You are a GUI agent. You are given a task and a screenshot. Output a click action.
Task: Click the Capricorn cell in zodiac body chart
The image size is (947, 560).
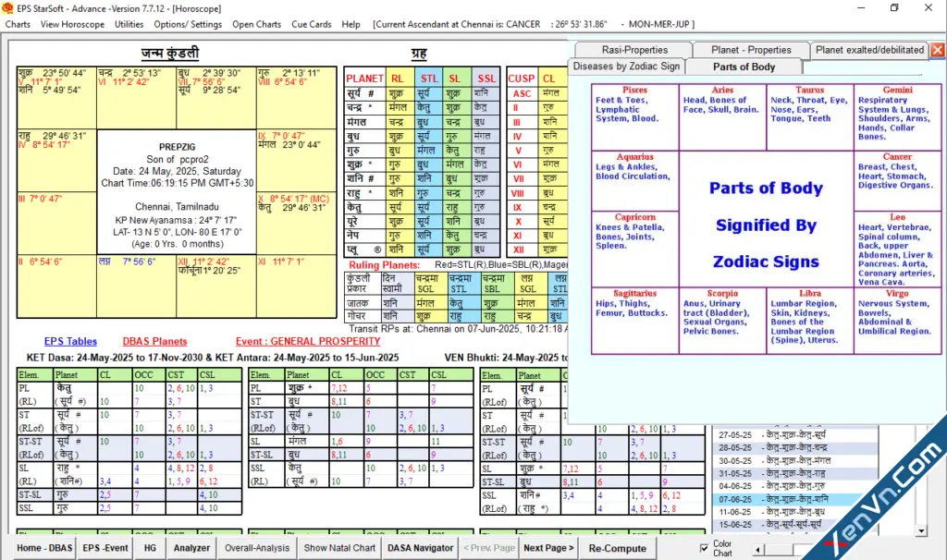[634, 250]
